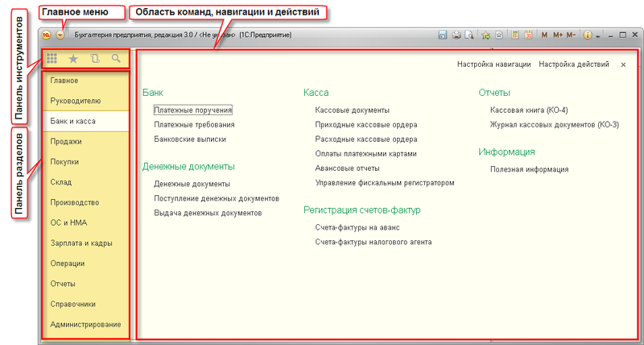The height and width of the screenshot is (345, 644).
Task: Click Настройка навигации
Action: pos(493,64)
